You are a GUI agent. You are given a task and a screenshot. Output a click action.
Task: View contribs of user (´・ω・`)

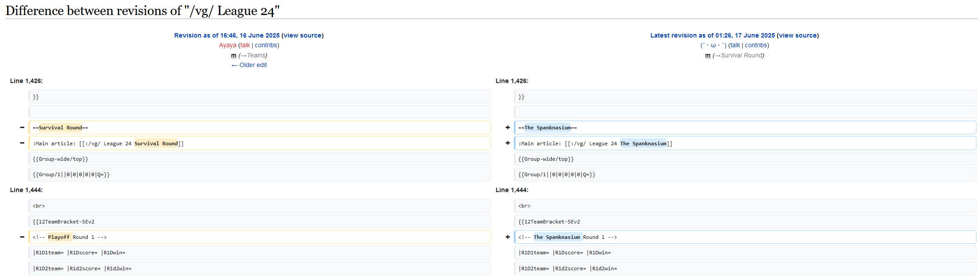(756, 45)
